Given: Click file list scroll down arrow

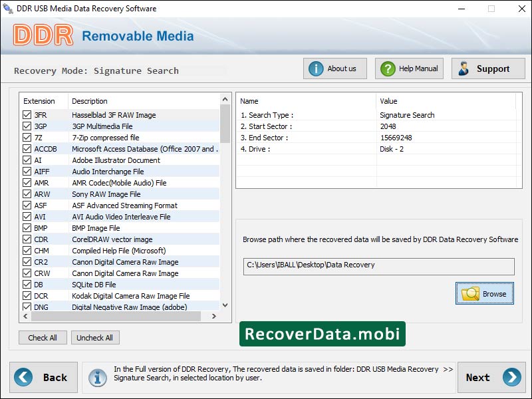Looking at the screenshot, I should click(x=225, y=305).
